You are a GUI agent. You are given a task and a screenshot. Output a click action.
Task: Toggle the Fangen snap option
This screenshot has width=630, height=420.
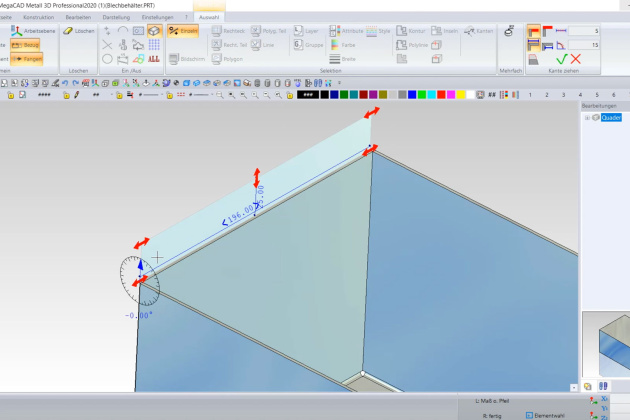click(27, 59)
